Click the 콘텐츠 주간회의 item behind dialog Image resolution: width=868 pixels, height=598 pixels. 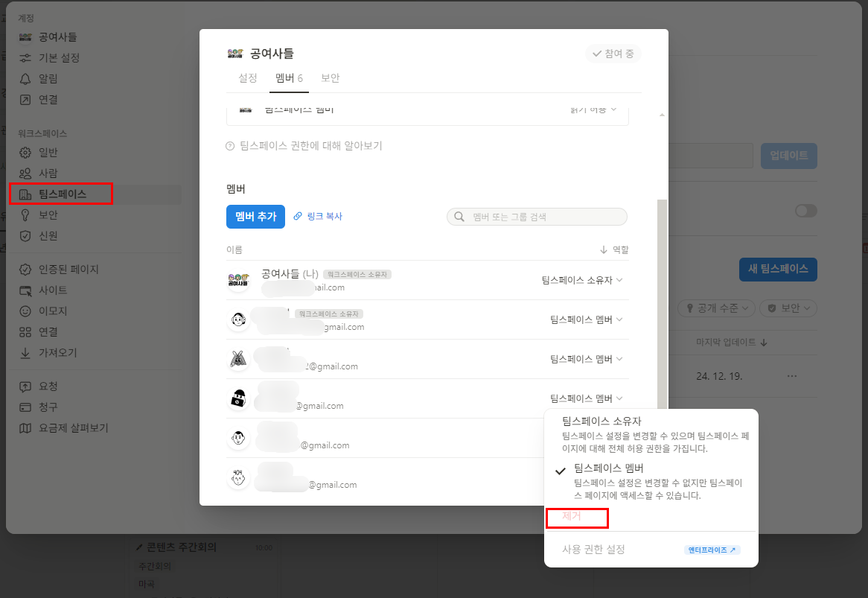click(181, 547)
